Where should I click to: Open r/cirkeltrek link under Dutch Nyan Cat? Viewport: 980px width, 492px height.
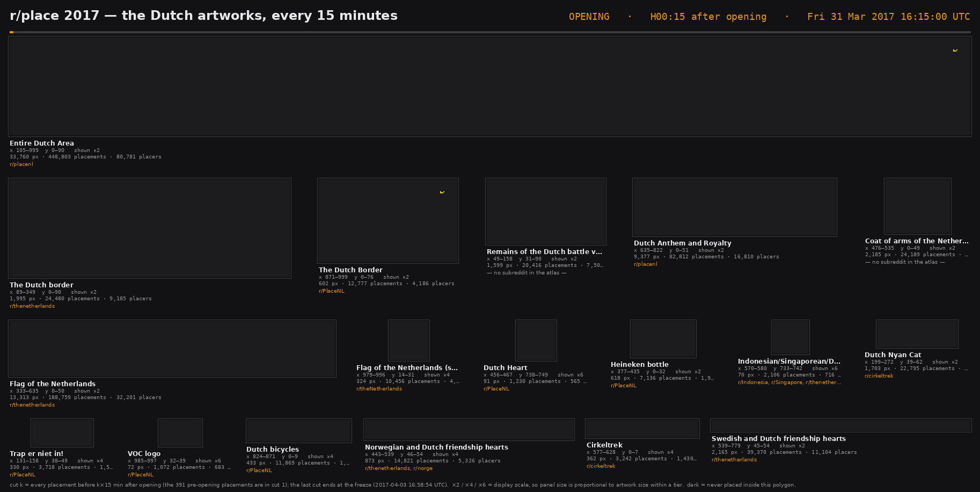click(879, 376)
